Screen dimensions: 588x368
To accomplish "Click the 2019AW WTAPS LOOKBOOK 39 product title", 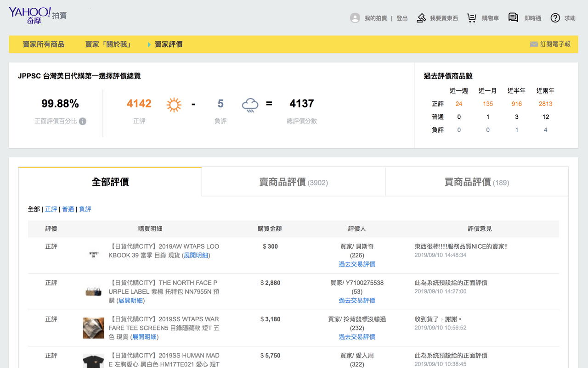I will 164,251.
